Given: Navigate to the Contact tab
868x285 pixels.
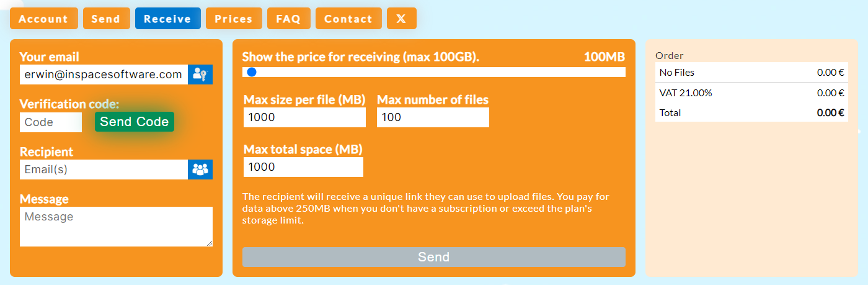Looking at the screenshot, I should [x=348, y=19].
